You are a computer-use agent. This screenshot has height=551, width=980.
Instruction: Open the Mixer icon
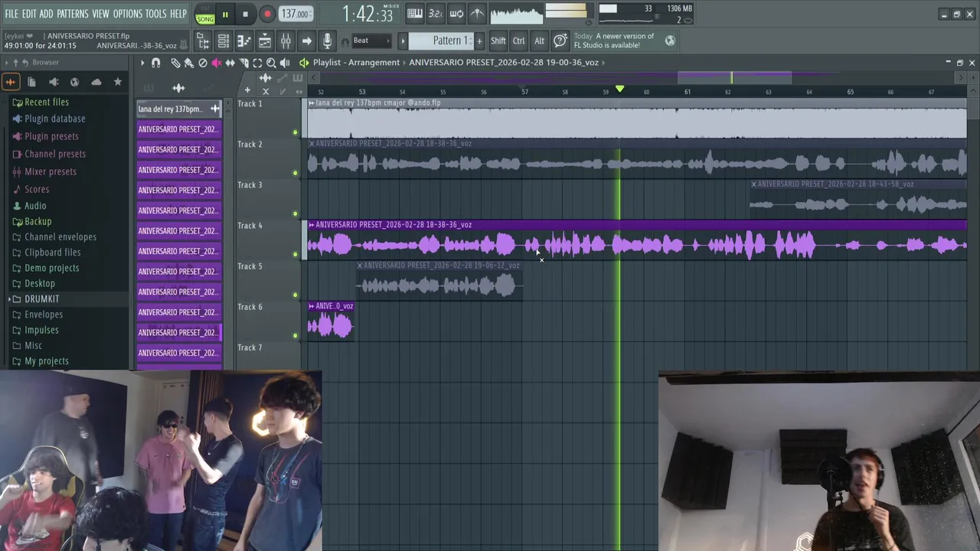(x=286, y=41)
